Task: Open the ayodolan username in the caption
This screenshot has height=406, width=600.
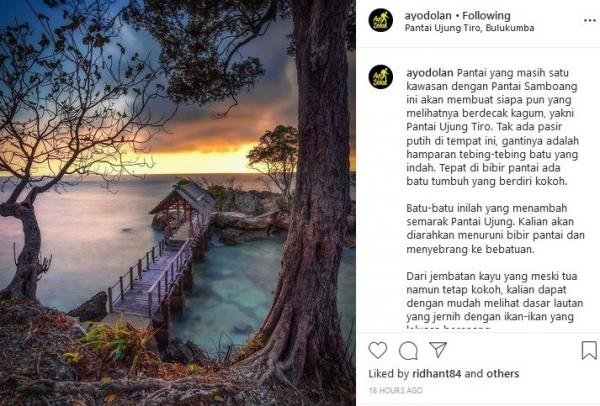Action: coord(430,73)
